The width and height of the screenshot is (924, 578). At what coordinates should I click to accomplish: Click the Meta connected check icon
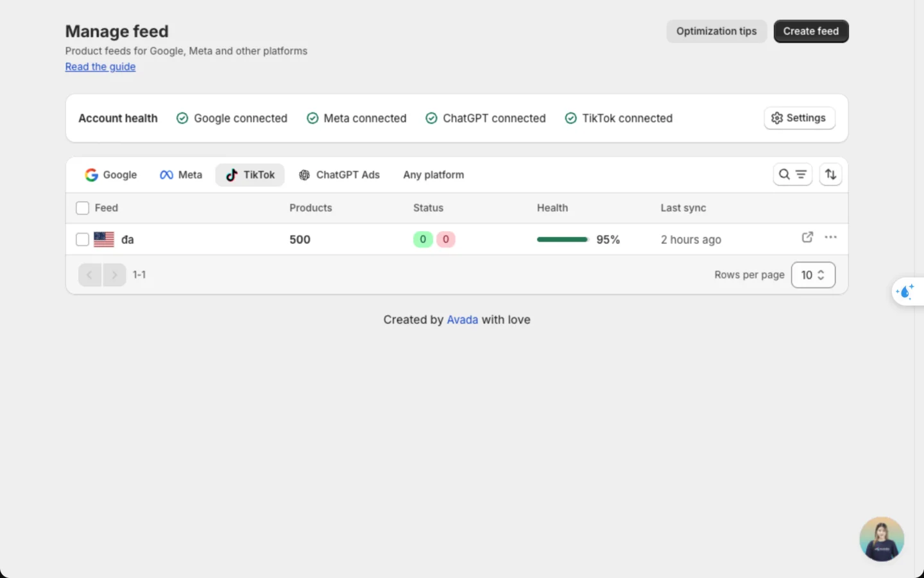coord(312,118)
